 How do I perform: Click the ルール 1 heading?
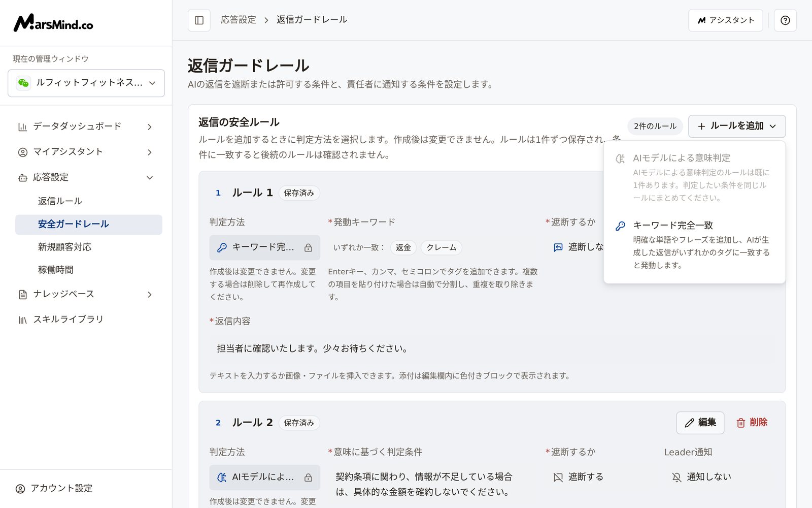[252, 193]
